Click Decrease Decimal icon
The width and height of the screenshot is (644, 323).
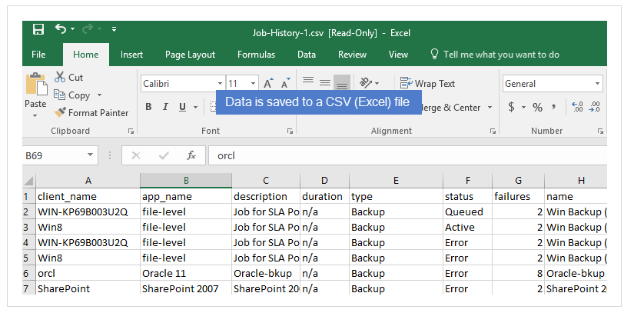pos(594,107)
